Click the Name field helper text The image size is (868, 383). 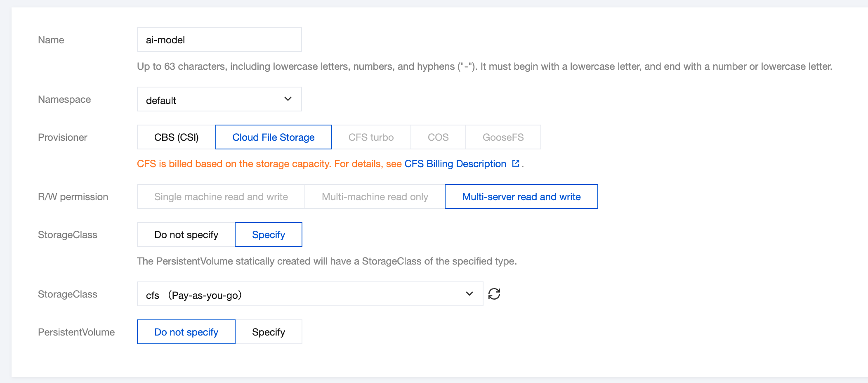click(484, 66)
